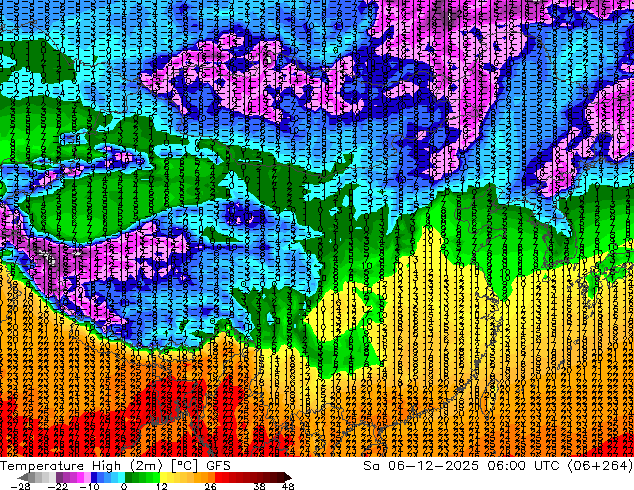Click the -22 legend value

[x=58, y=486]
